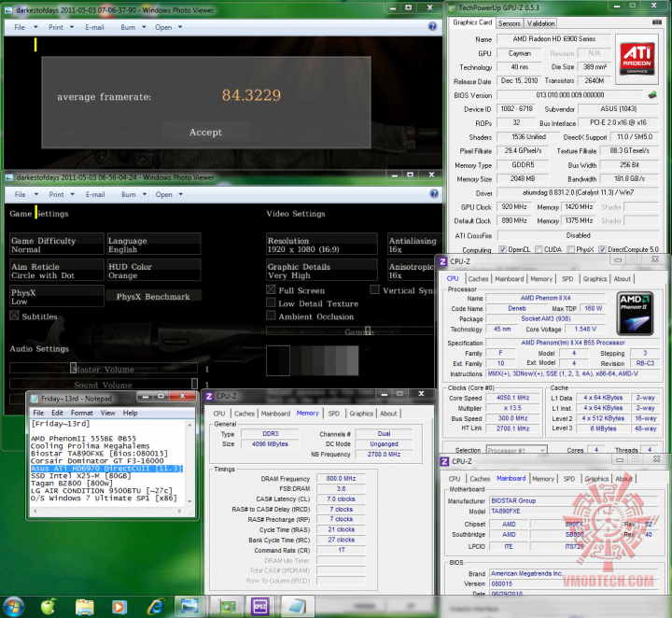Viewport: 672px width, 618px height.
Task: Toggle the PhysX checkbox in GPU-Z
Action: [x=571, y=249]
